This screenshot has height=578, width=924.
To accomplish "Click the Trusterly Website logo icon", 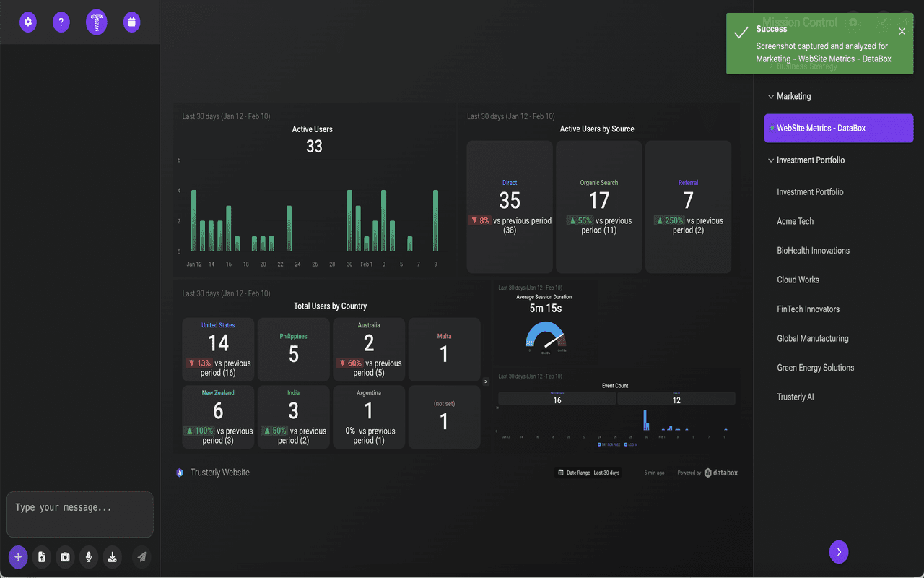I will point(180,473).
